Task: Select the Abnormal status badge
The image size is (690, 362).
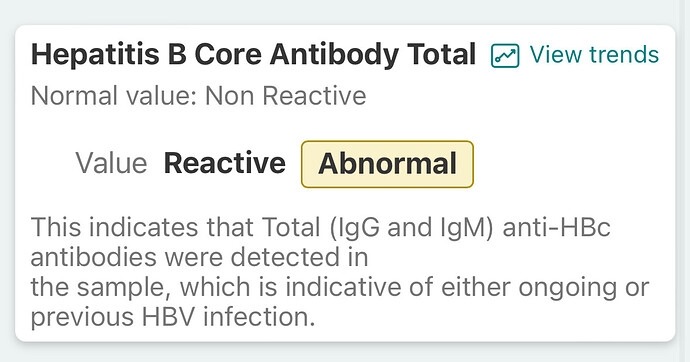Action: 387,164
